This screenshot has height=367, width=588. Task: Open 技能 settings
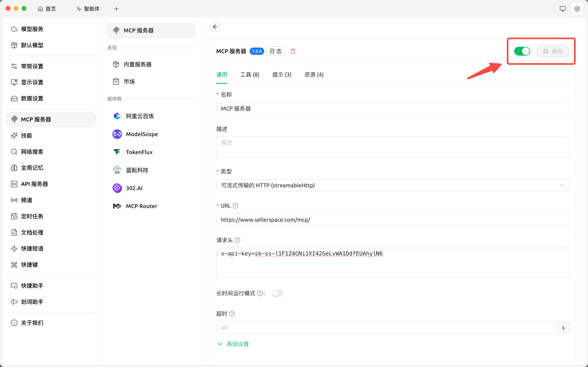pyautogui.click(x=51, y=136)
